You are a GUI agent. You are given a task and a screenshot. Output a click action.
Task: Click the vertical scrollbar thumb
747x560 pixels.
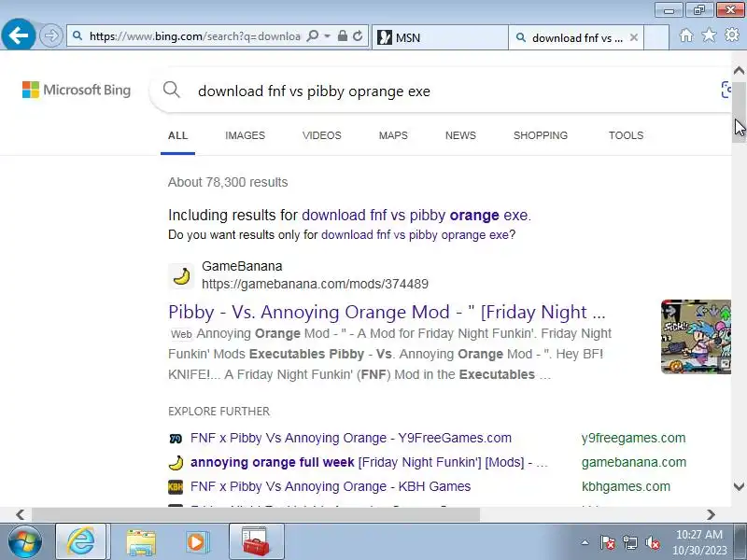coord(739,112)
